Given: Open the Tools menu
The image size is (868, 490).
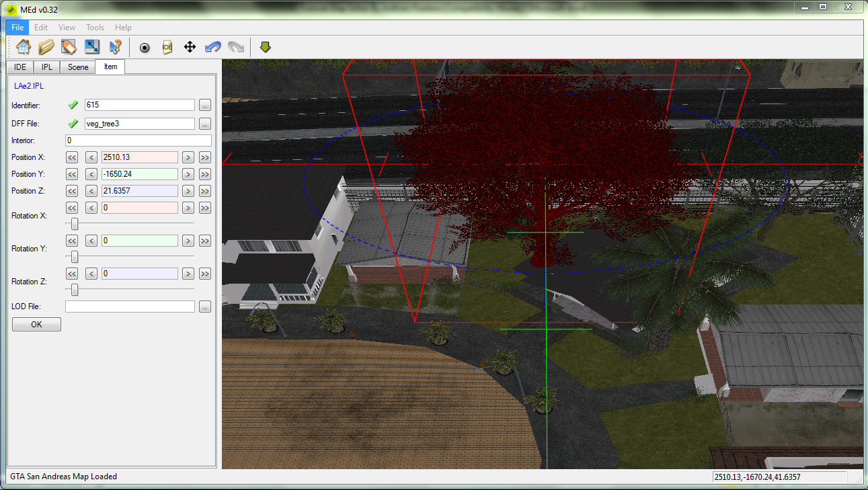Looking at the screenshot, I should click(95, 28).
